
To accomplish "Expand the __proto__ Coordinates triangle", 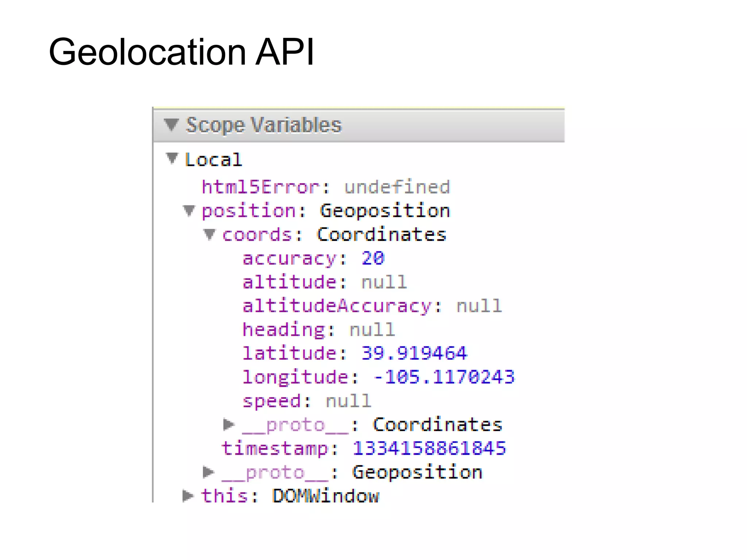I will [x=229, y=424].
